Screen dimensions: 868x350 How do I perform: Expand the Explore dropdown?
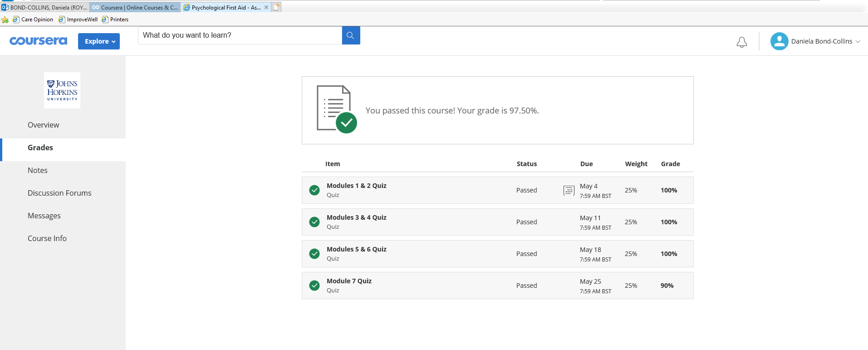[99, 41]
